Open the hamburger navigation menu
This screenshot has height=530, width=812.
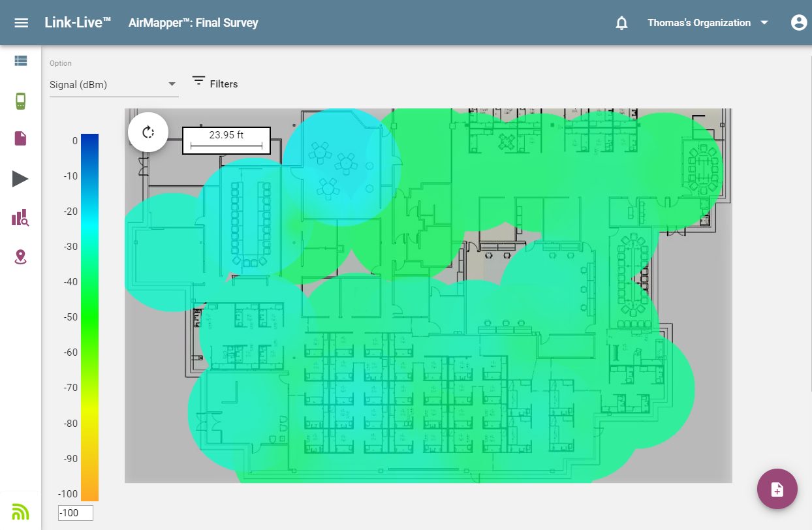(x=22, y=23)
